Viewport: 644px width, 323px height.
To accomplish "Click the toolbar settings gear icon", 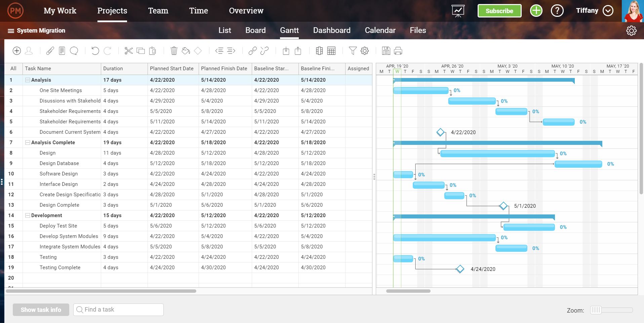I will click(365, 51).
